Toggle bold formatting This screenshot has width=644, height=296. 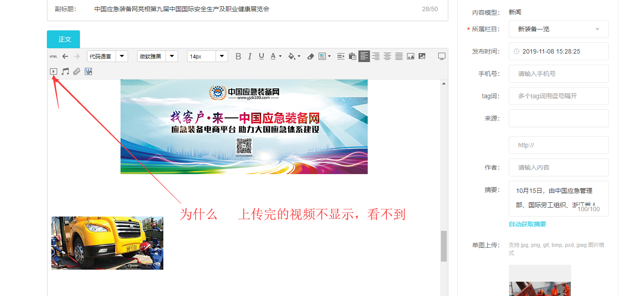tap(238, 56)
